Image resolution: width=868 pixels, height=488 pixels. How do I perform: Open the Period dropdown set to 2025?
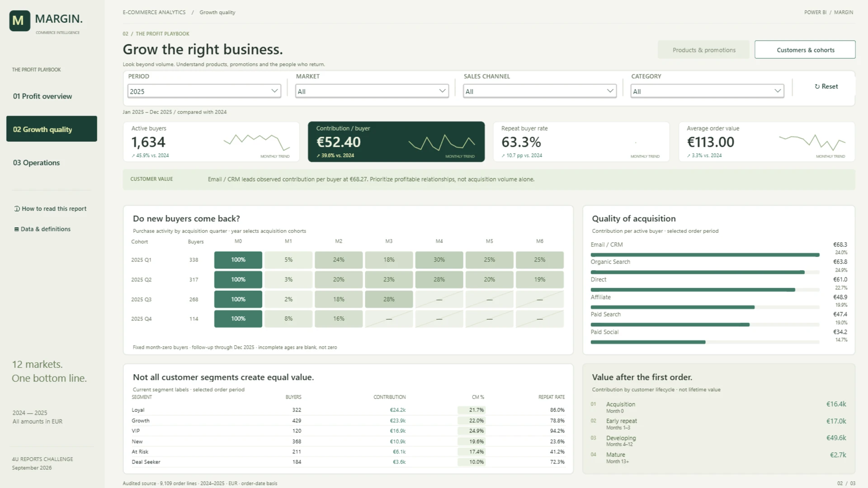(x=204, y=91)
